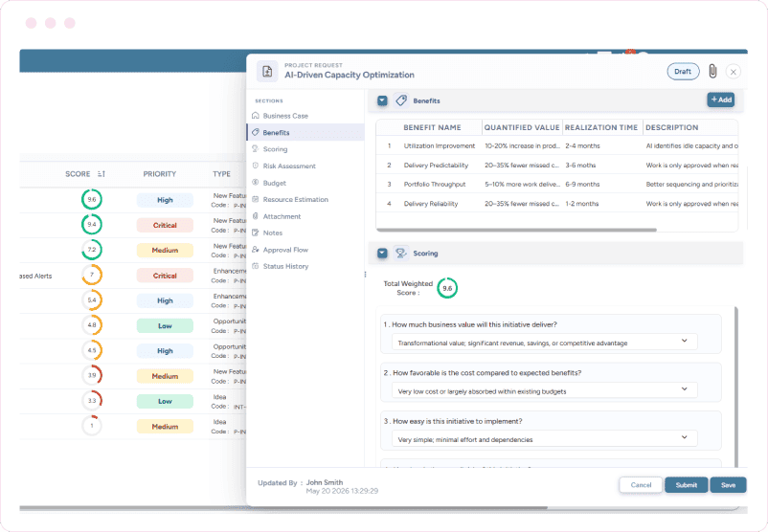Image resolution: width=768 pixels, height=532 pixels.
Task: Select the Portfolio Throughput benefit row
Action: 557,185
